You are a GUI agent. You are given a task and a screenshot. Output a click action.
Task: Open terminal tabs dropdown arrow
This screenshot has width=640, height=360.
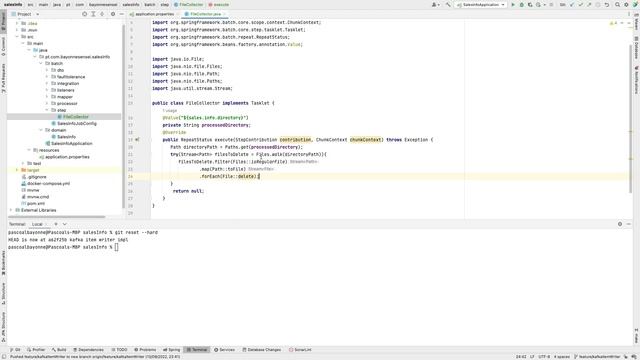pyautogui.click(x=64, y=224)
